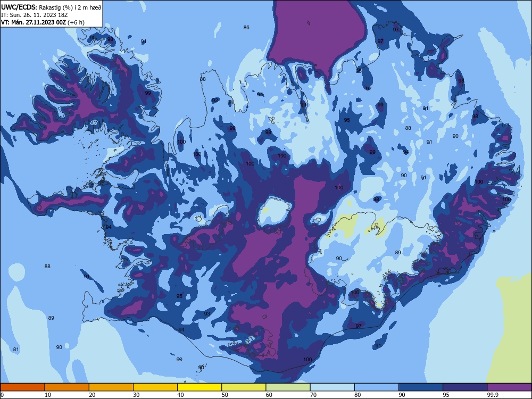Click the '92' humidity value on the map
This screenshot has height=399, width=532.
click(x=215, y=101)
